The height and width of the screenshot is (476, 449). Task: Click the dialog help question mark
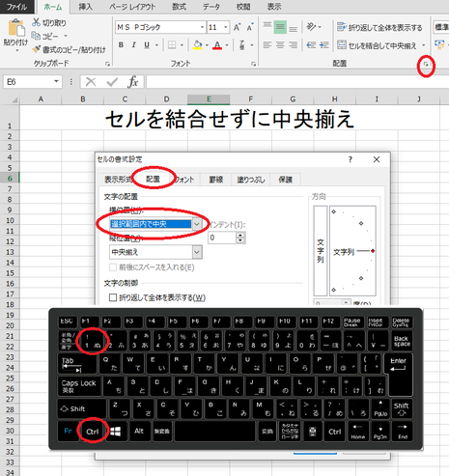pyautogui.click(x=351, y=159)
